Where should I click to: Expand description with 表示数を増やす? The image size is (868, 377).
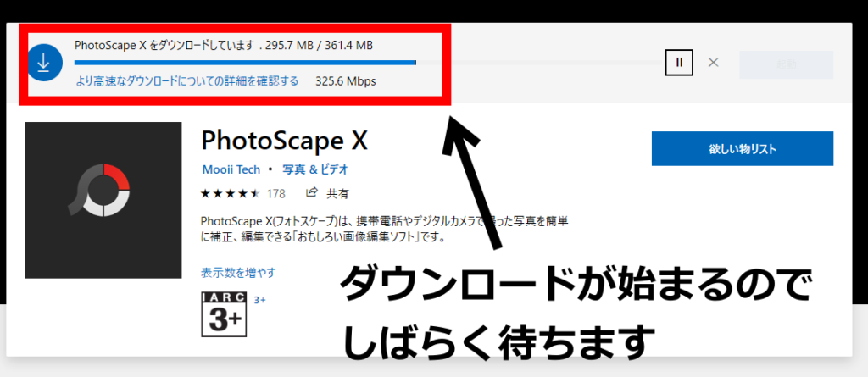pyautogui.click(x=238, y=273)
